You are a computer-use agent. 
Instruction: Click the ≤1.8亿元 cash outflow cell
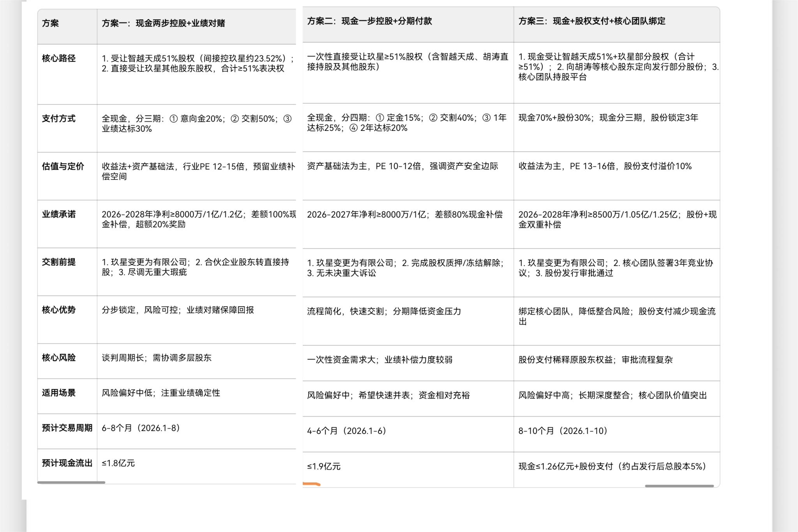tap(118, 463)
